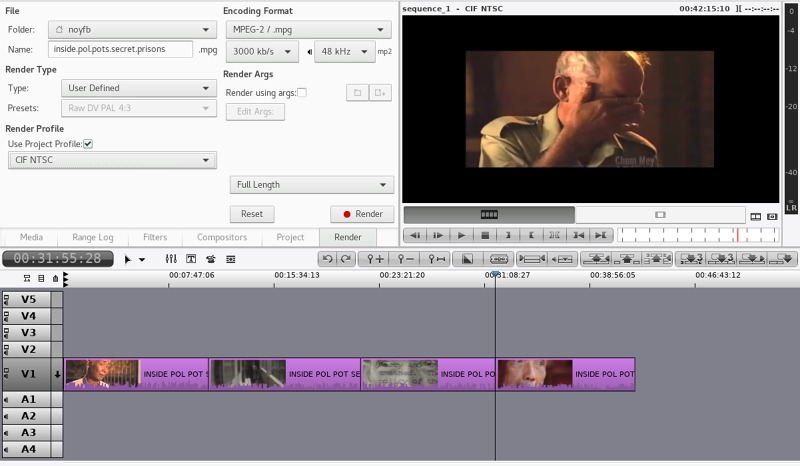Stop playback with the Stop button

[485, 235]
